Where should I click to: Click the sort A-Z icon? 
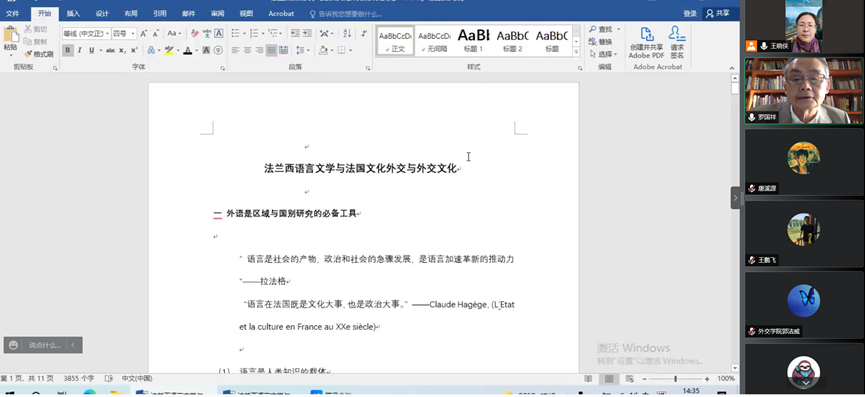point(347,34)
